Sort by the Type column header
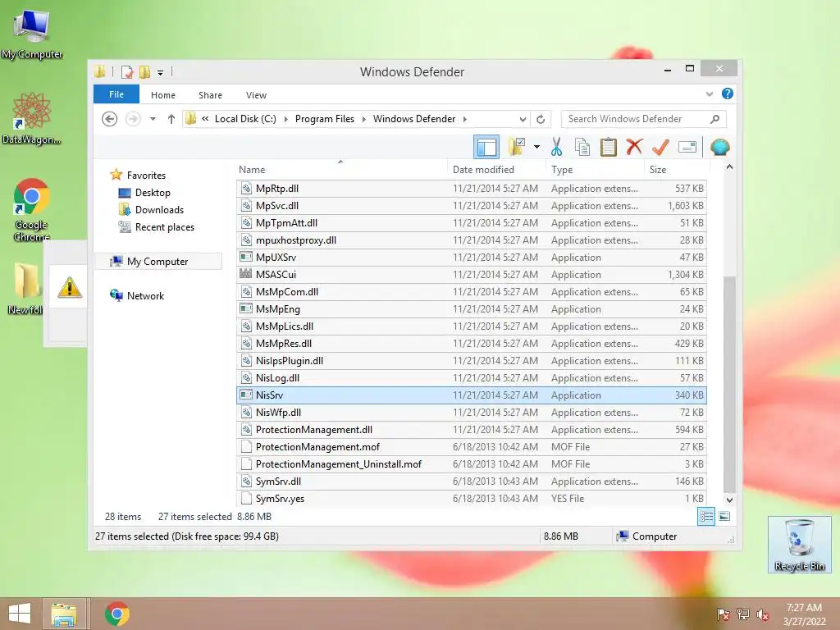The image size is (840, 630). 596,170
